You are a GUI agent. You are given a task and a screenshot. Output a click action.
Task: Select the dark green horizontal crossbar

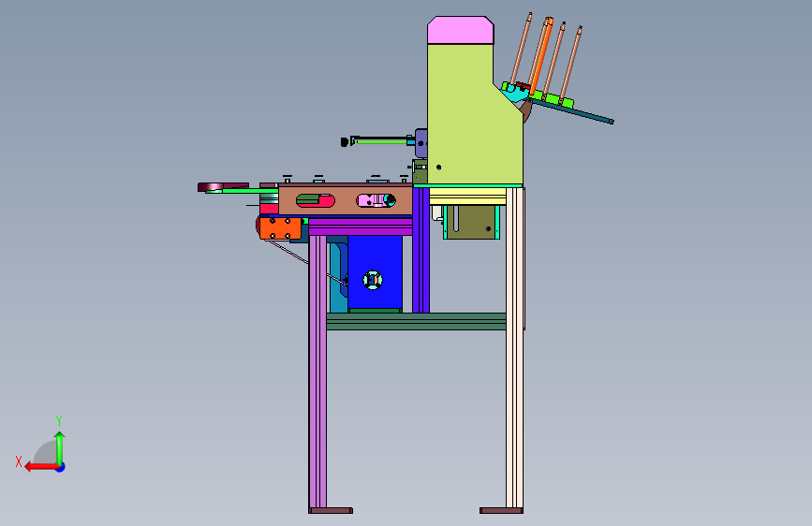(x=417, y=321)
